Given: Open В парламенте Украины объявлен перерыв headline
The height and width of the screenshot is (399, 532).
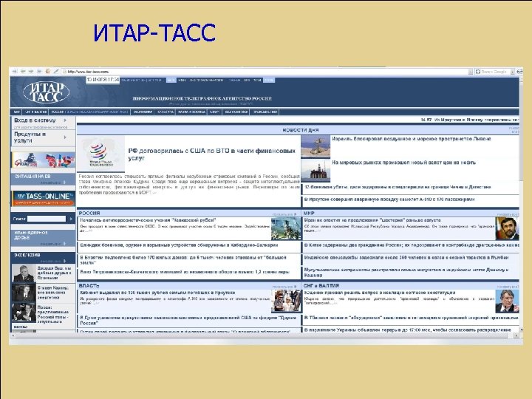Looking at the screenshot, I should tap(407, 330).
